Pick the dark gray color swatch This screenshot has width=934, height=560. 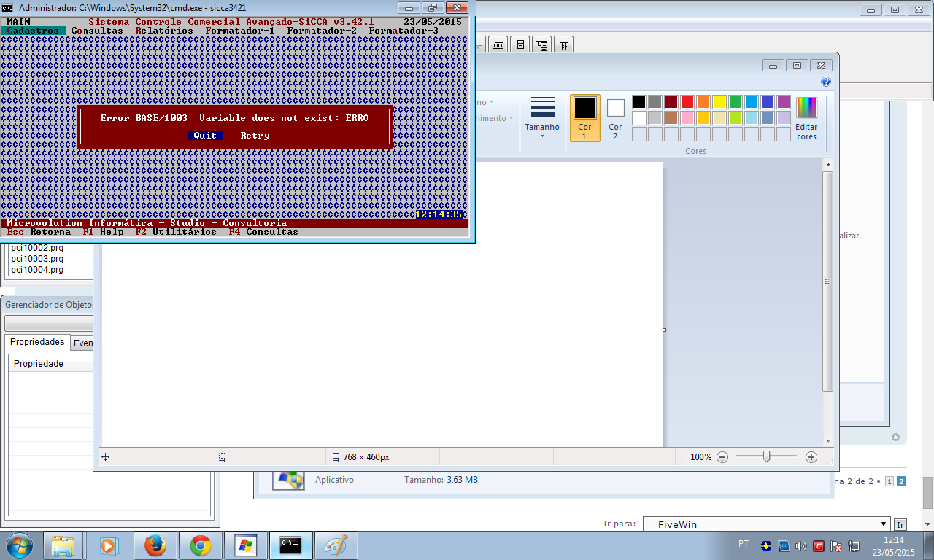point(655,102)
